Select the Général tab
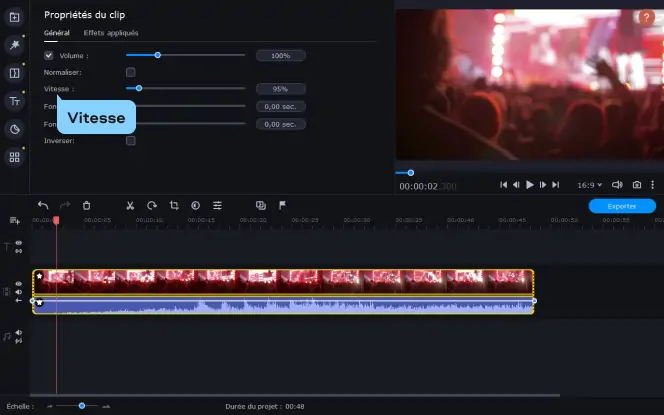 pos(57,33)
